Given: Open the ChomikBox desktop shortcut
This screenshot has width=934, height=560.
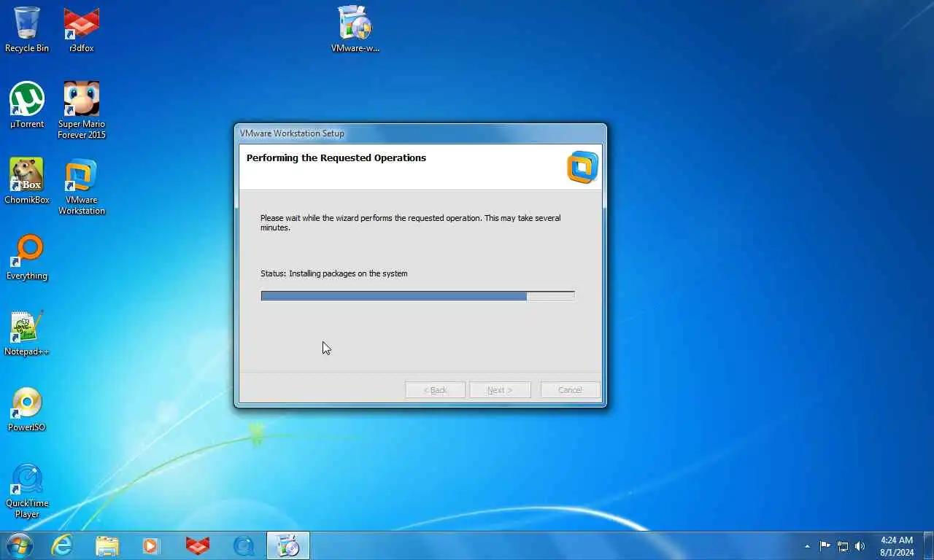Looking at the screenshot, I should click(x=27, y=181).
